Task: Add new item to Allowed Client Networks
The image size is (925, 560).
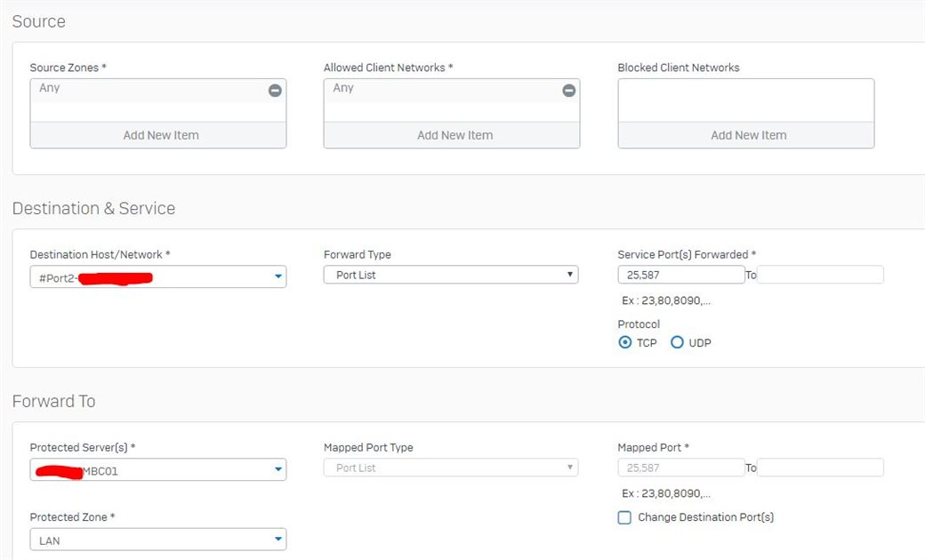Action: (x=452, y=135)
